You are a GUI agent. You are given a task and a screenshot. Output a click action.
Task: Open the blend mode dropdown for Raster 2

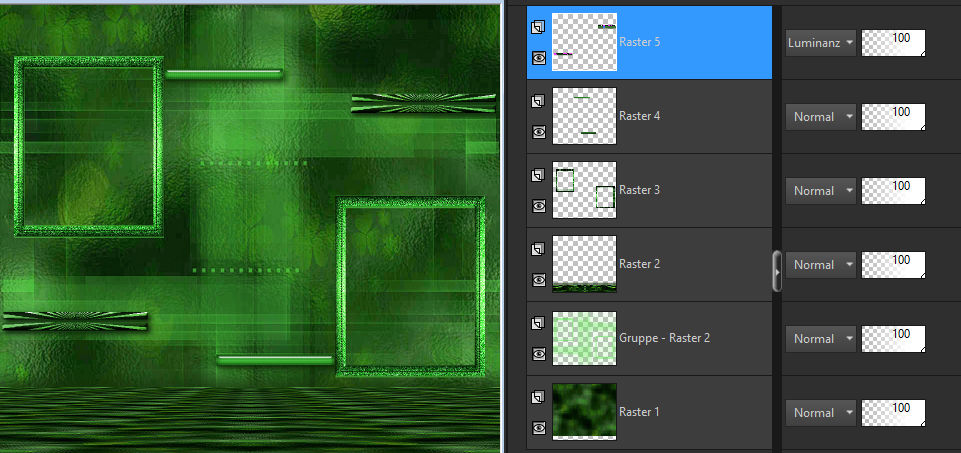coord(821,265)
